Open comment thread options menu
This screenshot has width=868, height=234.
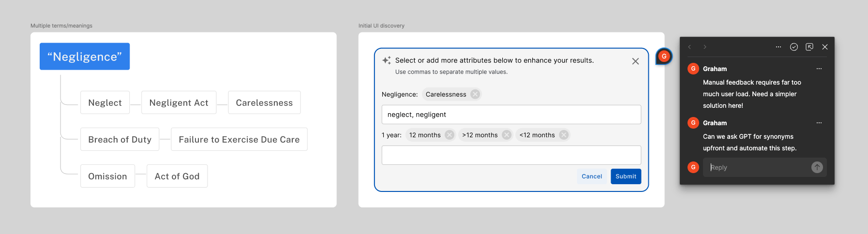coord(778,47)
